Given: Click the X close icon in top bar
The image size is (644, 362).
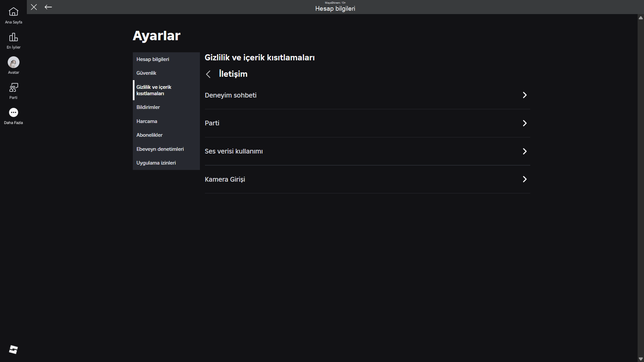Looking at the screenshot, I should coord(34,7).
